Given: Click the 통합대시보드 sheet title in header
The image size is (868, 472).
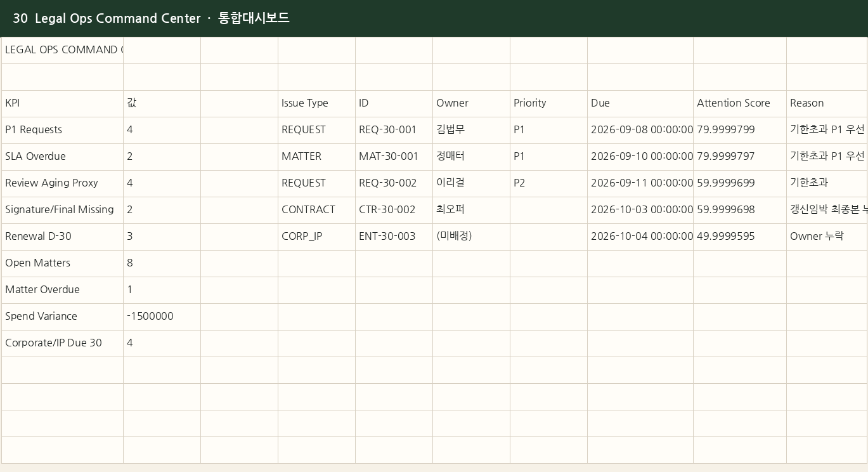Looking at the screenshot, I should point(254,18).
